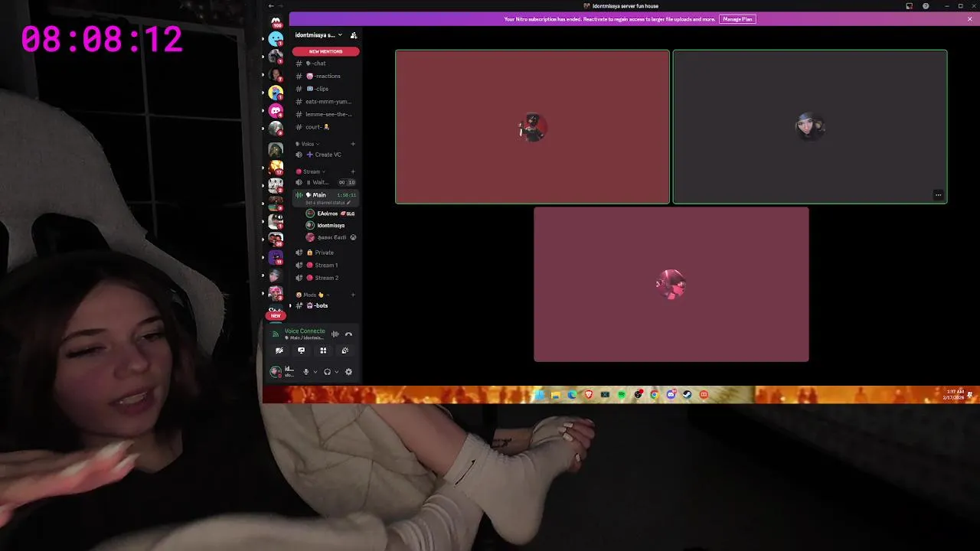The image size is (980, 551).
Task: Open the inbox icon in the Discord title bar
Action: 909,6
